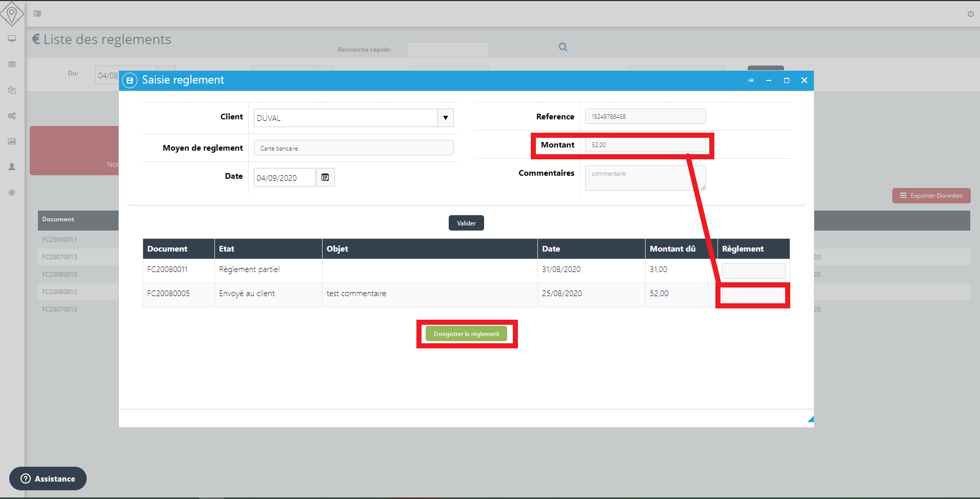
Task: Open the Moyen de reglement selector
Action: [x=353, y=148]
